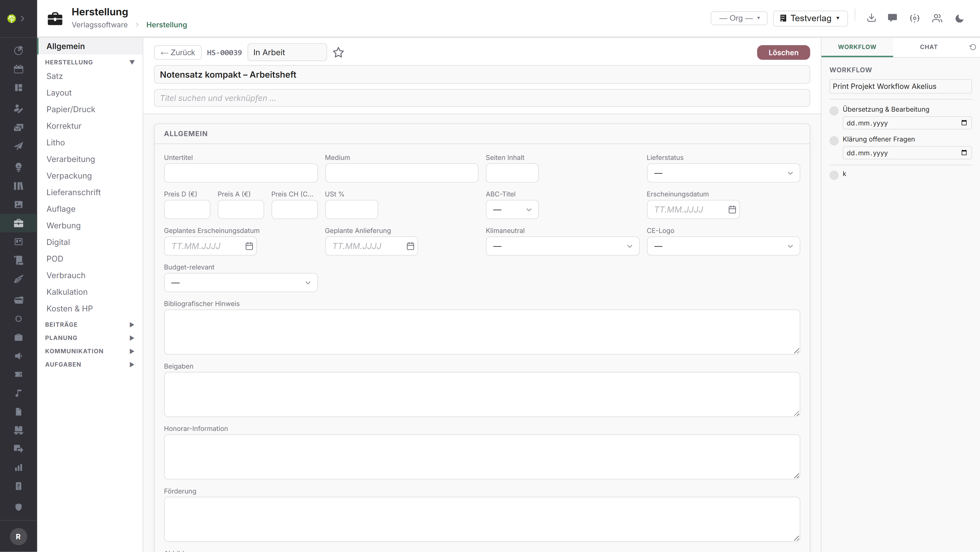Expand the KOMMUNIKATION section

tap(90, 351)
